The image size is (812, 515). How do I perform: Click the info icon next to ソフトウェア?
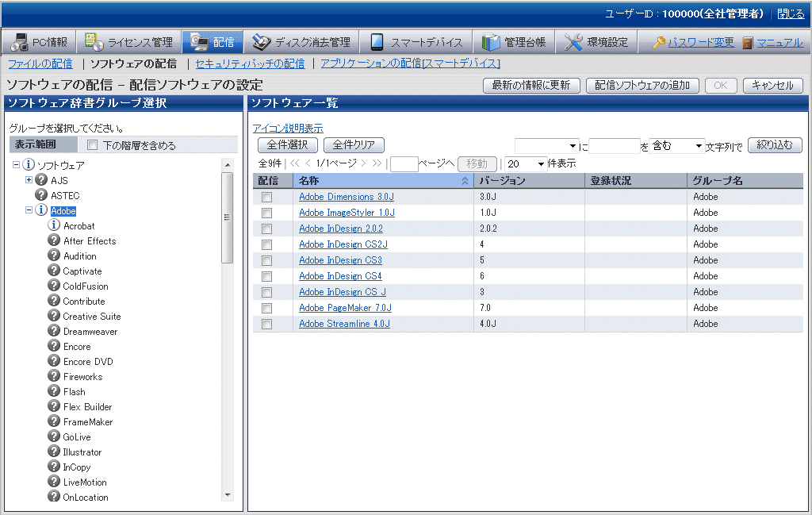pyautogui.click(x=29, y=165)
